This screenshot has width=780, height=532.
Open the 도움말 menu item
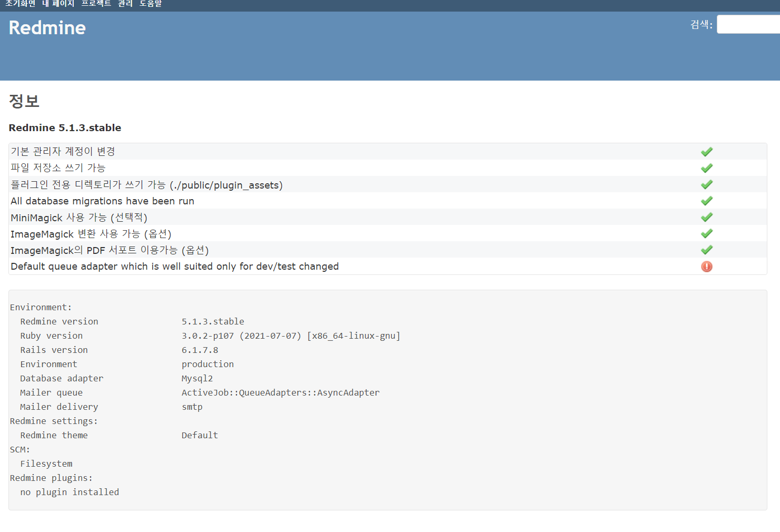tap(151, 4)
